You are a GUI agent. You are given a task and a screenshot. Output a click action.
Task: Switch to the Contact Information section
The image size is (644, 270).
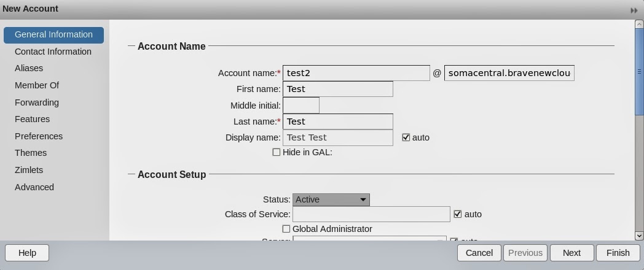pos(53,52)
